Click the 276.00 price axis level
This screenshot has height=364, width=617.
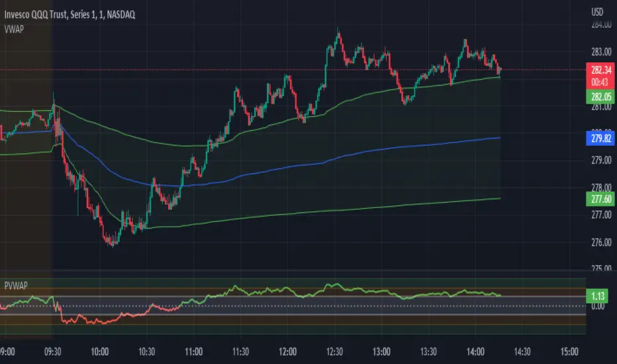[601, 242]
